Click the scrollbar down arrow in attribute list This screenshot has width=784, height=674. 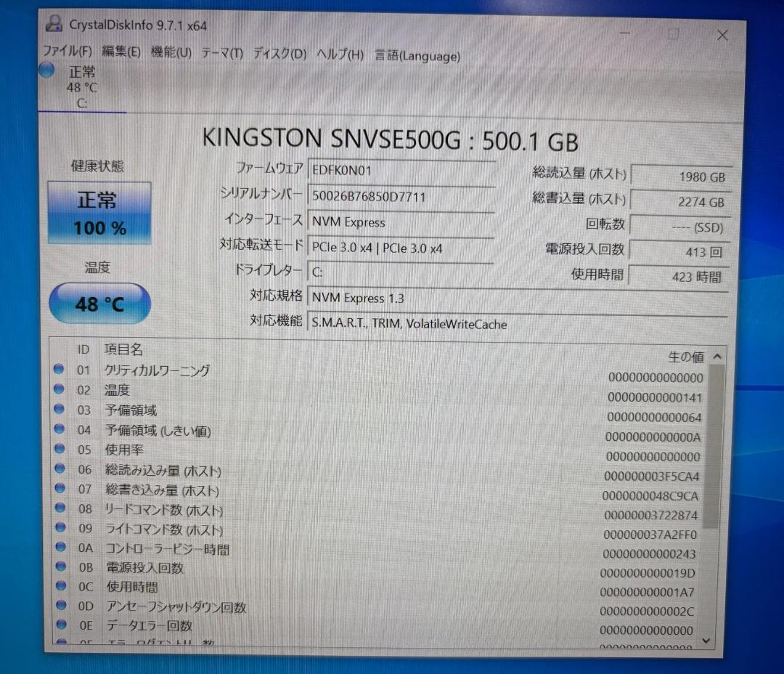tap(706, 642)
